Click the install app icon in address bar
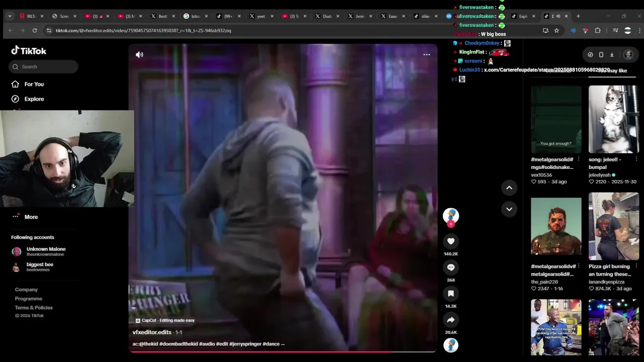Screen dimensions: 644x362 coord(545,31)
